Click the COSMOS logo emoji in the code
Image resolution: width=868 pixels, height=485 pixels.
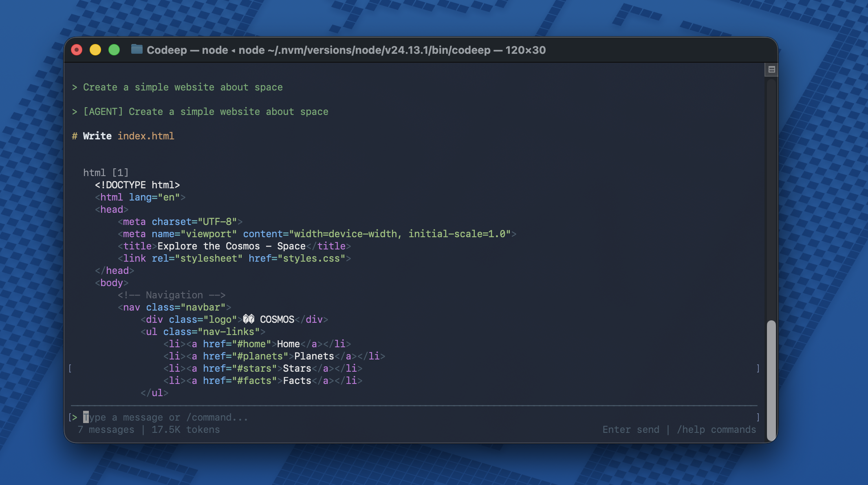[249, 320]
